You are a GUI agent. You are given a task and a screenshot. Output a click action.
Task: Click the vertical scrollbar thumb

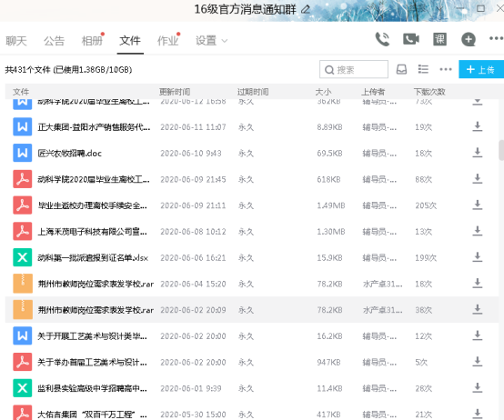tap(501, 150)
